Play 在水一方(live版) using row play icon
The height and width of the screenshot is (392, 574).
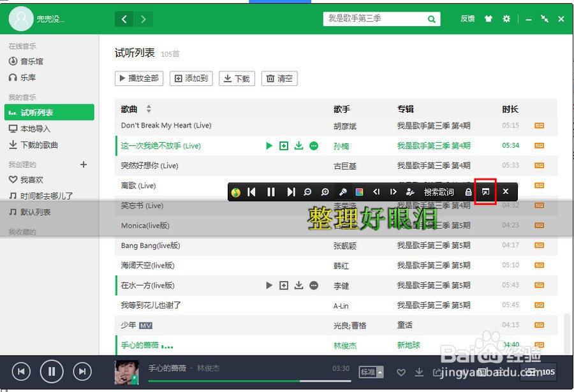pyautogui.click(x=269, y=286)
